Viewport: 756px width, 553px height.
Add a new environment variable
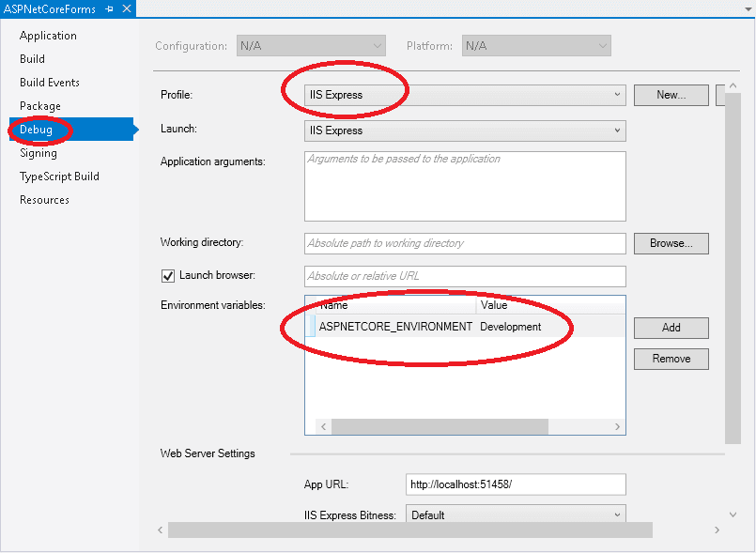coord(671,328)
